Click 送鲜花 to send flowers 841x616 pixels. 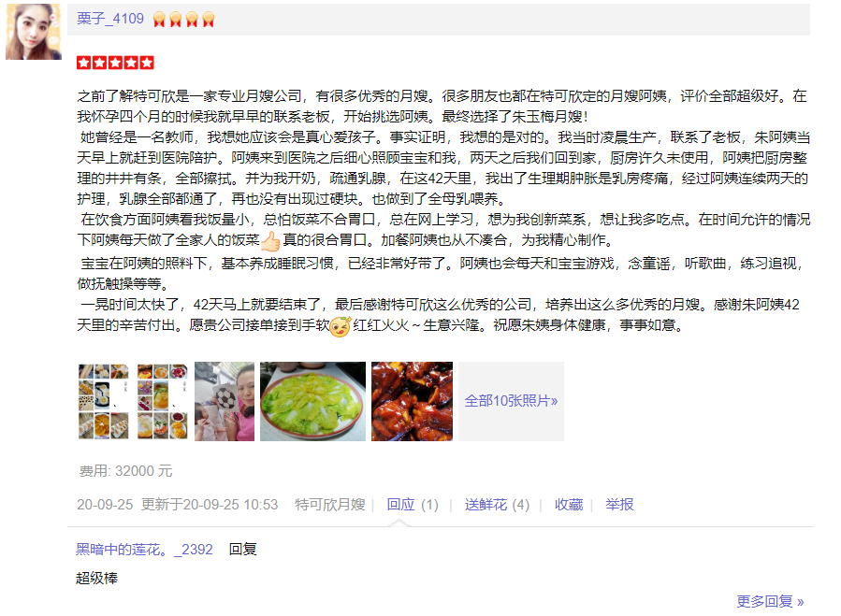coord(497,505)
